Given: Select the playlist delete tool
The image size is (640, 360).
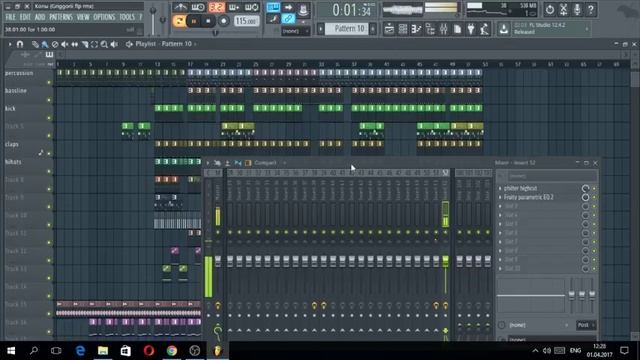Looking at the screenshot, I should (55, 44).
